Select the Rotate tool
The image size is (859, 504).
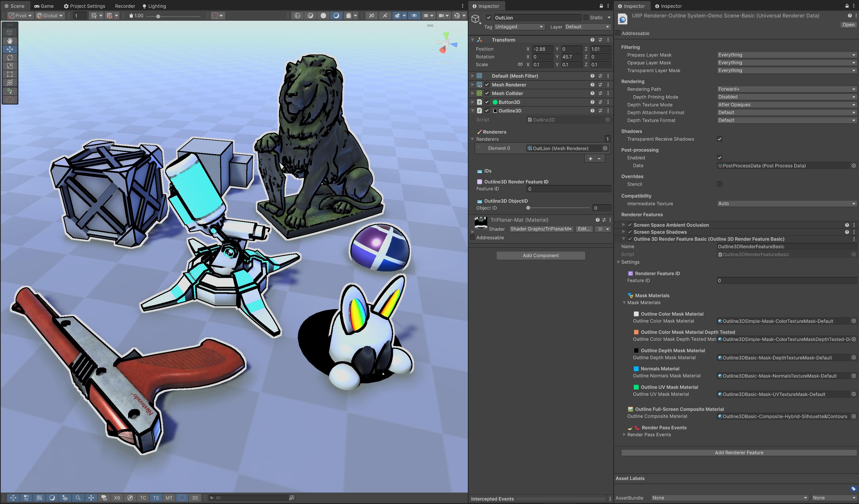pyautogui.click(x=10, y=58)
